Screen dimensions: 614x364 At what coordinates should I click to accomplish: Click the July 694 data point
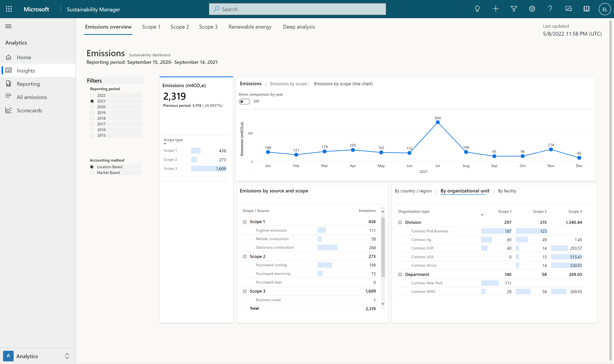[x=438, y=122]
